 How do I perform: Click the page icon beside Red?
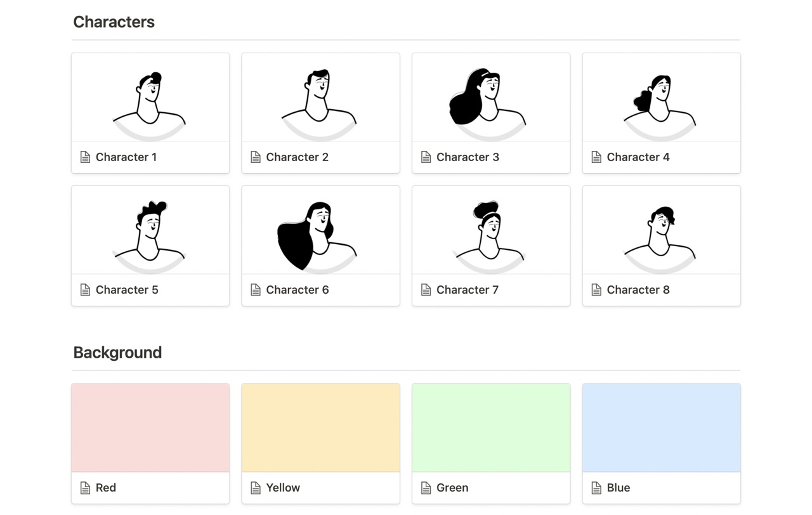[85, 488]
